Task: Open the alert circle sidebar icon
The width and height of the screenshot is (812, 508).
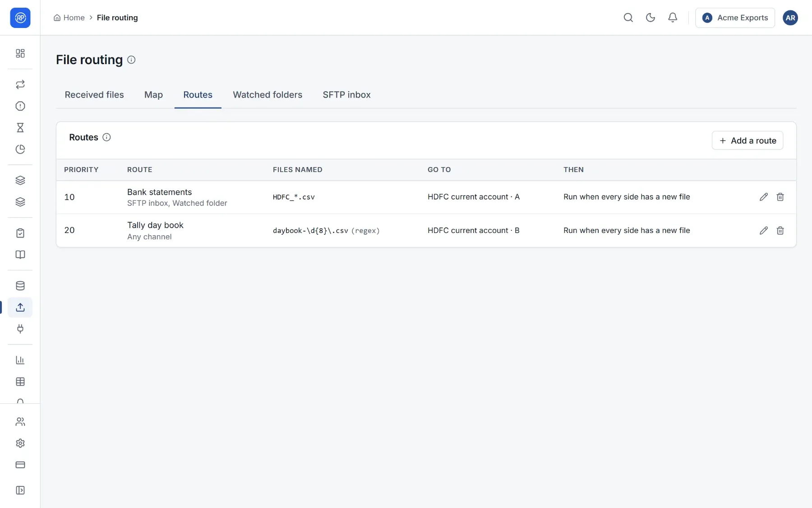Action: tap(20, 106)
